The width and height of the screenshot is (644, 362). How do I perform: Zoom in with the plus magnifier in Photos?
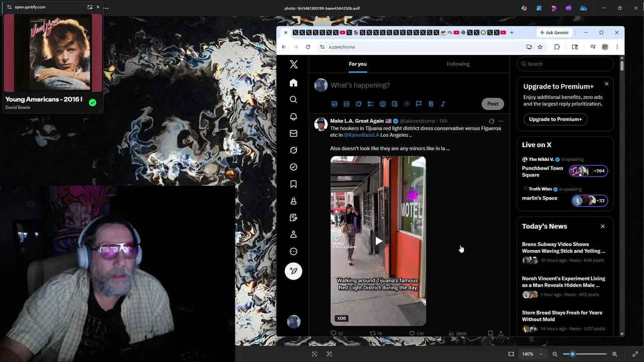pyautogui.click(x=614, y=354)
